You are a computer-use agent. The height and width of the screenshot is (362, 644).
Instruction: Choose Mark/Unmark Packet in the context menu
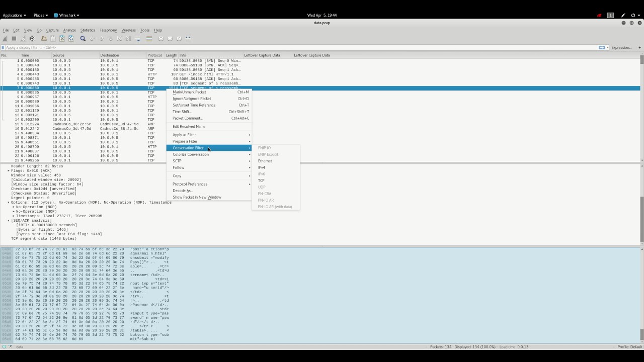tap(209, 92)
